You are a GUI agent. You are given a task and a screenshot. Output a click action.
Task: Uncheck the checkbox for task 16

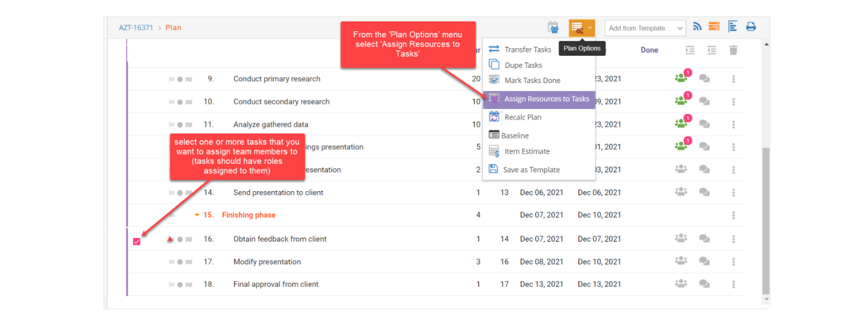coord(137,242)
